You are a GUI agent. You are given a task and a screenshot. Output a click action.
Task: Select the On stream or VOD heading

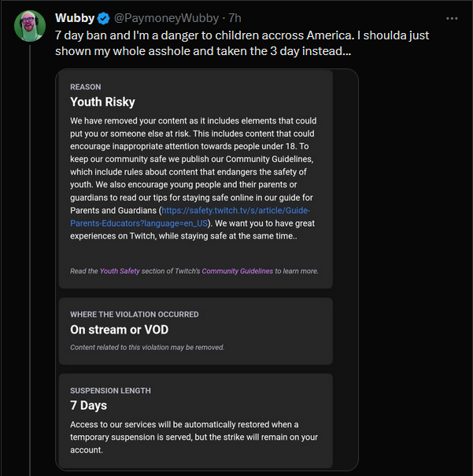(119, 330)
